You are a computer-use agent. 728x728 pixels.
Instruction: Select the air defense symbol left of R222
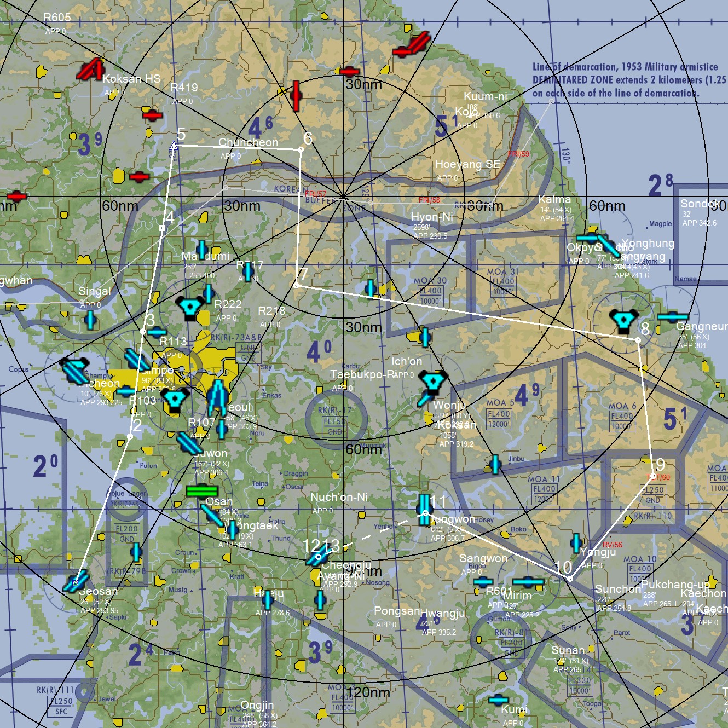(190, 308)
